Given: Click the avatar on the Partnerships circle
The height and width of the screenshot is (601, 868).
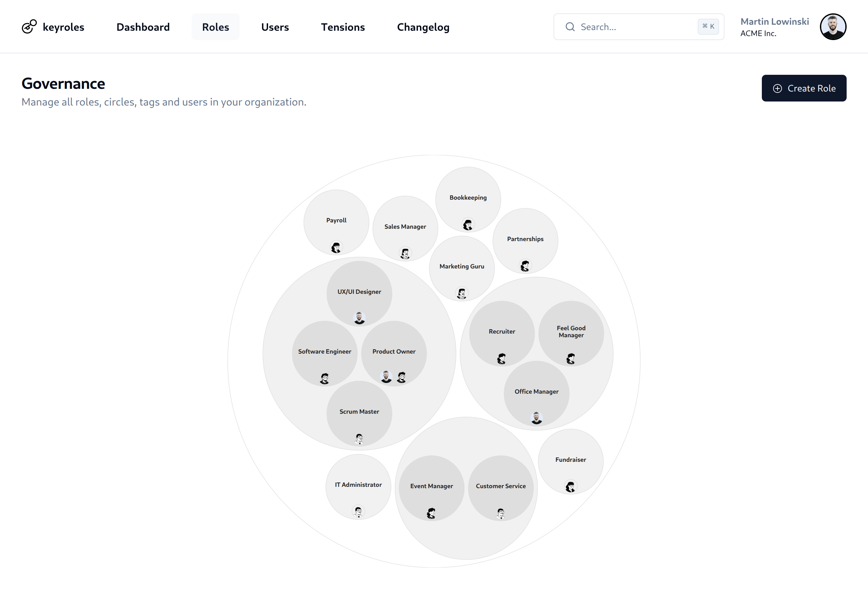Looking at the screenshot, I should [x=525, y=266].
